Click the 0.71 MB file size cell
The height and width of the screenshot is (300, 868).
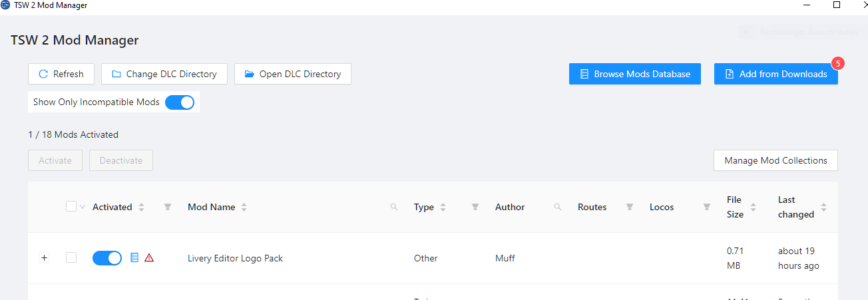click(x=736, y=258)
